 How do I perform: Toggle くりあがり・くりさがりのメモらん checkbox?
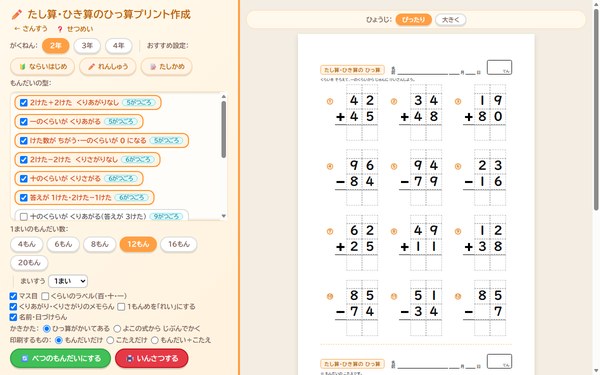[13, 307]
